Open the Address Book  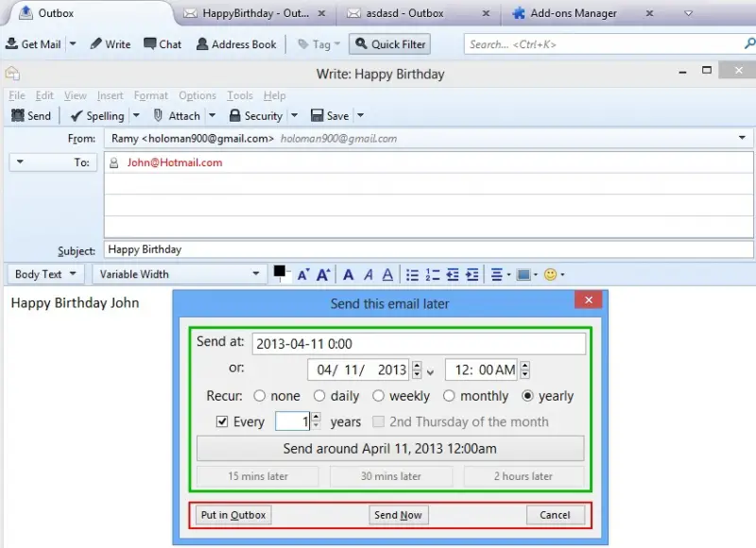coord(236,44)
